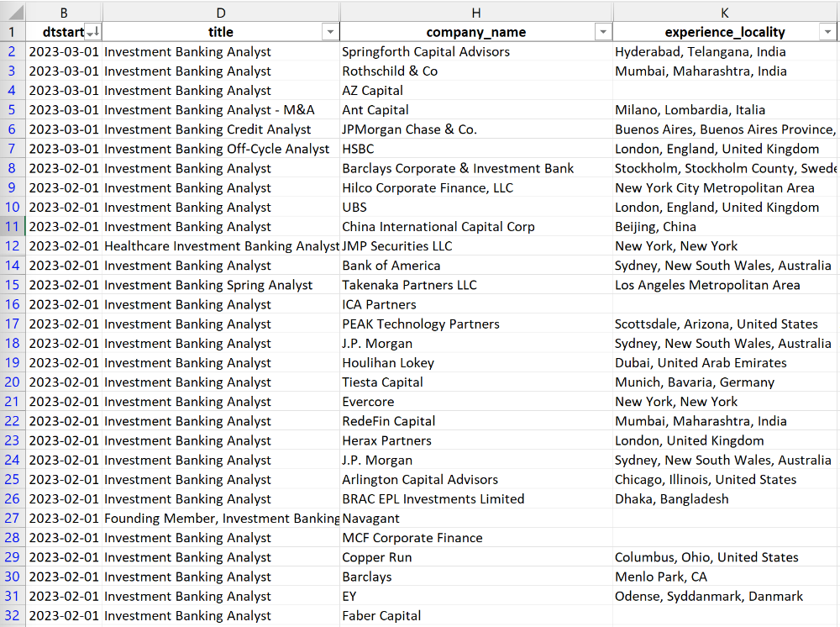840x627 pixels.
Task: Select cell 'Healthcare Investment Banking Analyst'
Action: (x=221, y=246)
